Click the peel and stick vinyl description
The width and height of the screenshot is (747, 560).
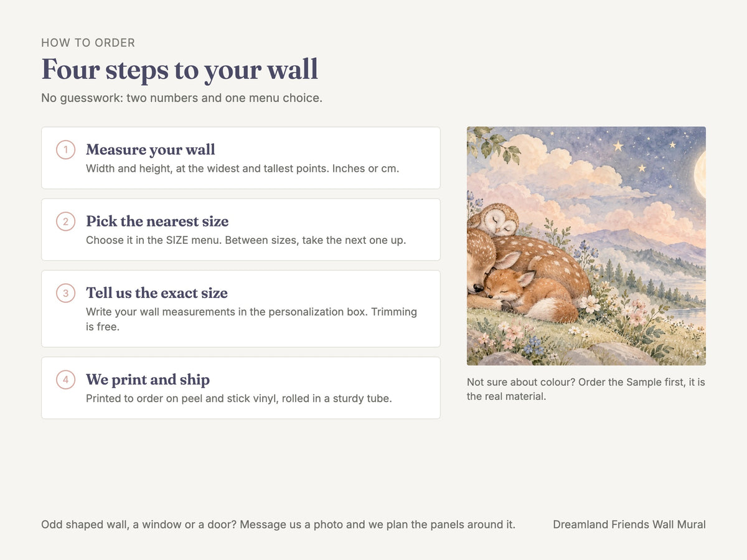click(239, 398)
